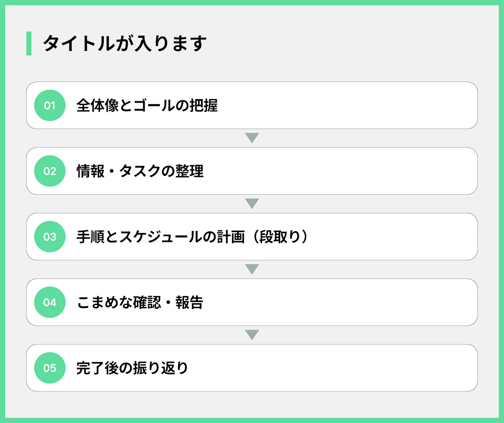504x423 pixels.
Task: Click the green accent bar beside the title
Action: coord(29,43)
